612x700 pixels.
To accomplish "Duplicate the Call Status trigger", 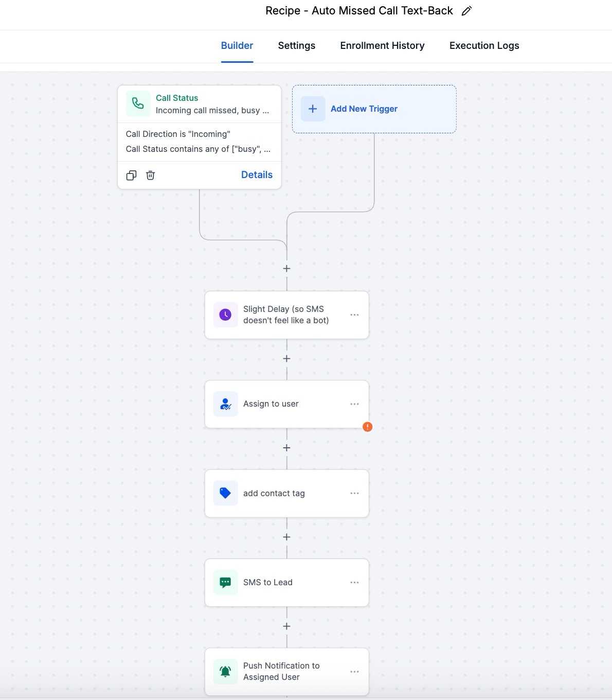I will pyautogui.click(x=132, y=176).
